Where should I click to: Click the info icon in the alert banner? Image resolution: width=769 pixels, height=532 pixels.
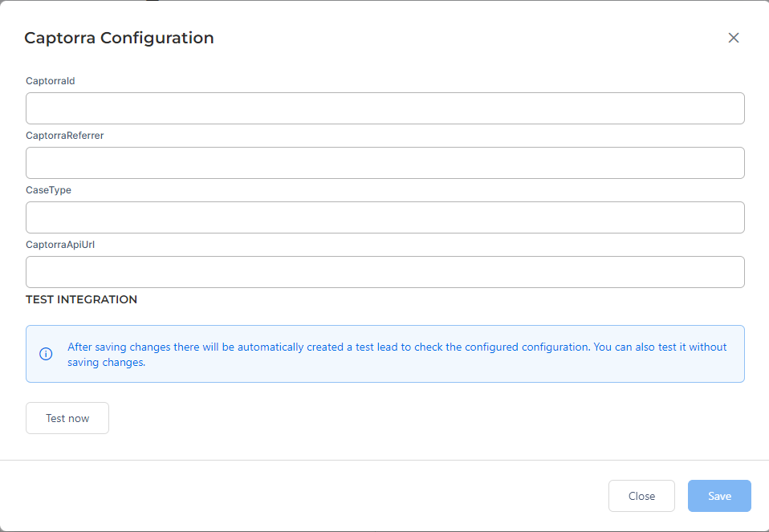46,354
